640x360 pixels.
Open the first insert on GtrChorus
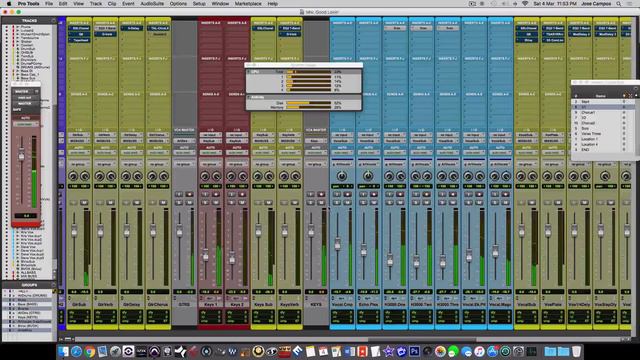(x=159, y=28)
